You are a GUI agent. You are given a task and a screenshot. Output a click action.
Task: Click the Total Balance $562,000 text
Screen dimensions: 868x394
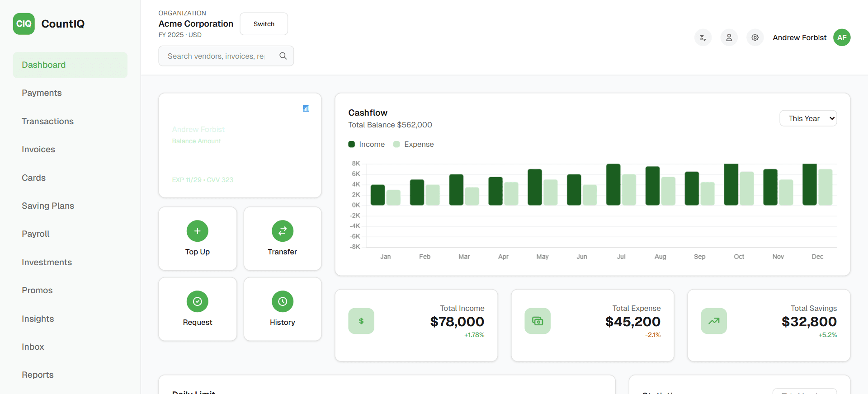point(390,125)
